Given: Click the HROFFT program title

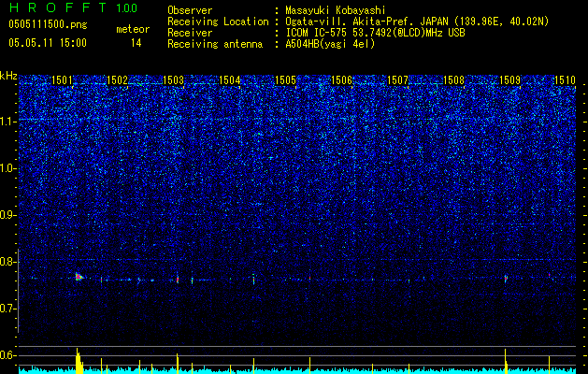Looking at the screenshot, I should (x=60, y=7).
